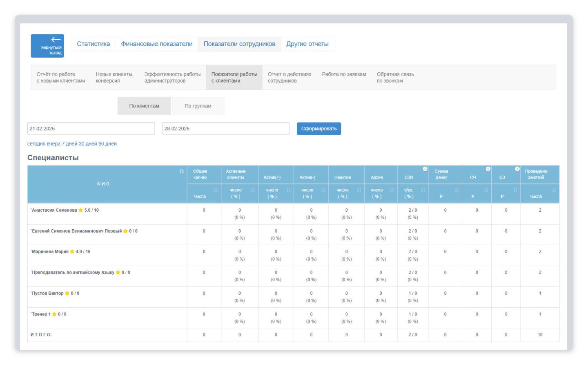Select the По клиентам view toggle
The width and height of the screenshot is (588, 365).
pyautogui.click(x=144, y=106)
